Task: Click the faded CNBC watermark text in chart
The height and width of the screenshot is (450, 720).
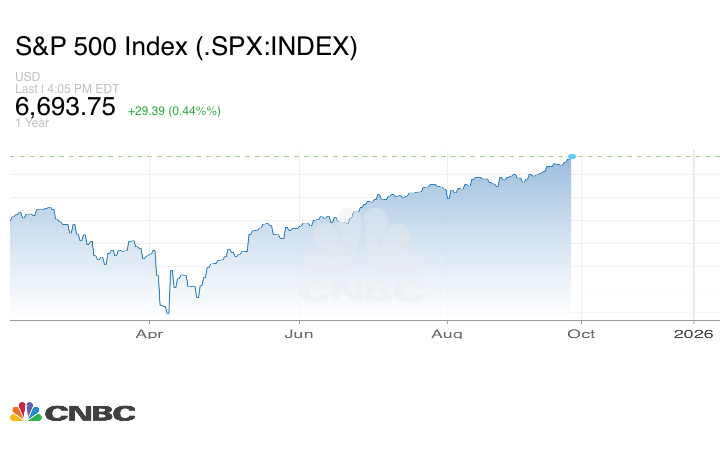Action: [362, 291]
